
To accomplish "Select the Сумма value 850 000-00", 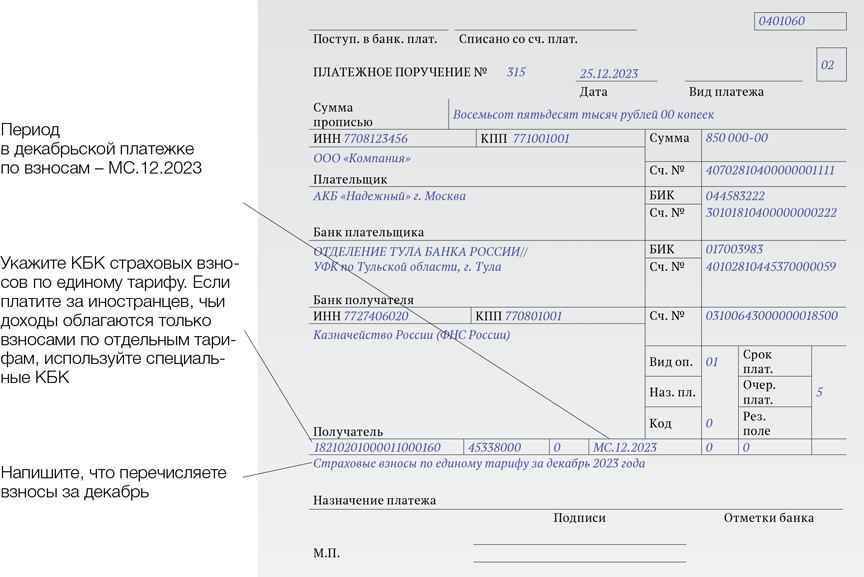I will (737, 139).
